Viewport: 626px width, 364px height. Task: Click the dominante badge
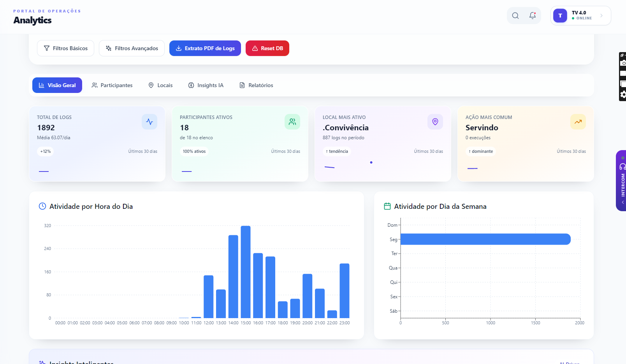coord(481,151)
